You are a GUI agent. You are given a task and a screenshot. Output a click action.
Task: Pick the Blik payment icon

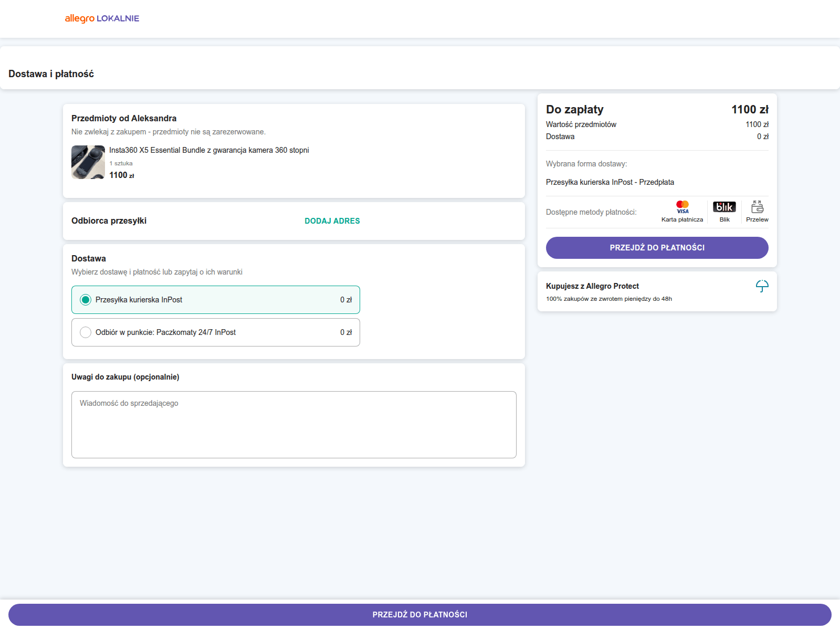pyautogui.click(x=724, y=207)
